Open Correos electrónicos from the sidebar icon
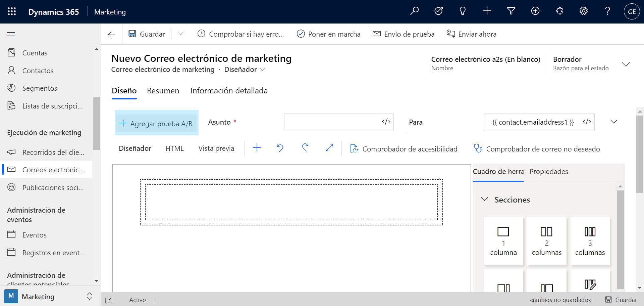 [x=11, y=169]
